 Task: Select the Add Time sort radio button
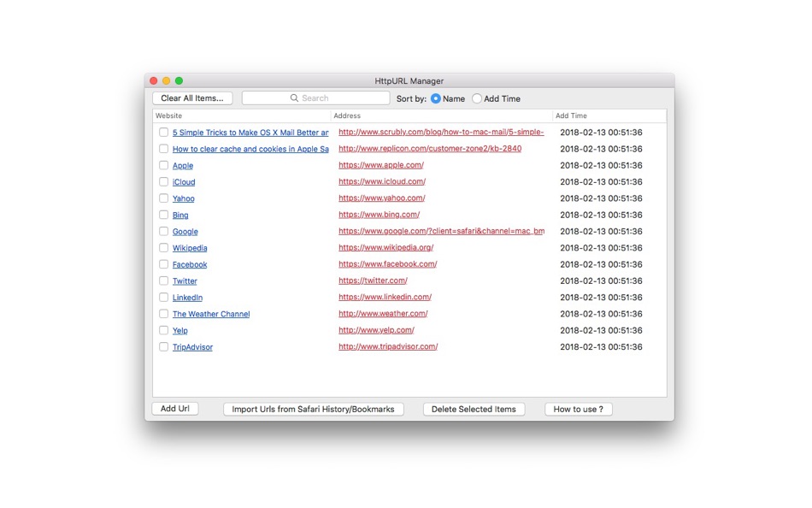476,98
